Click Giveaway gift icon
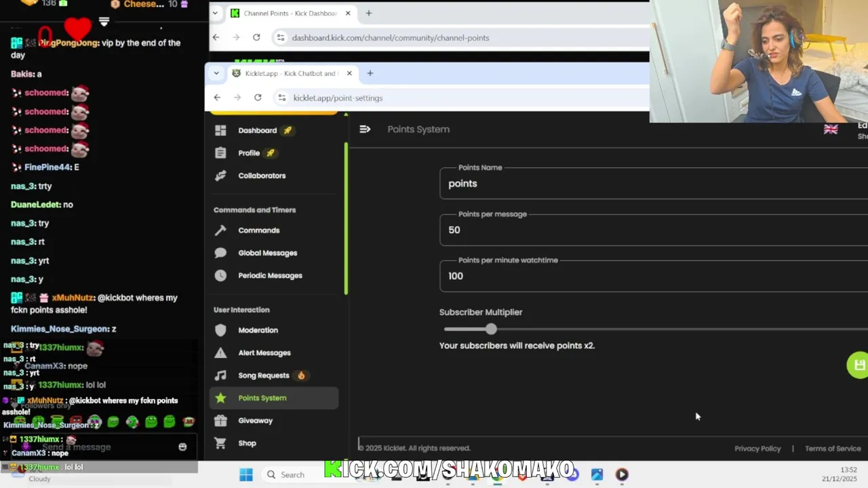The image size is (868, 488). (x=220, y=420)
